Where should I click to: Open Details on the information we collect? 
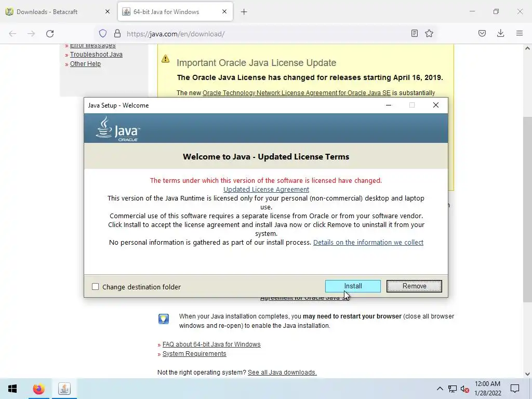368,242
